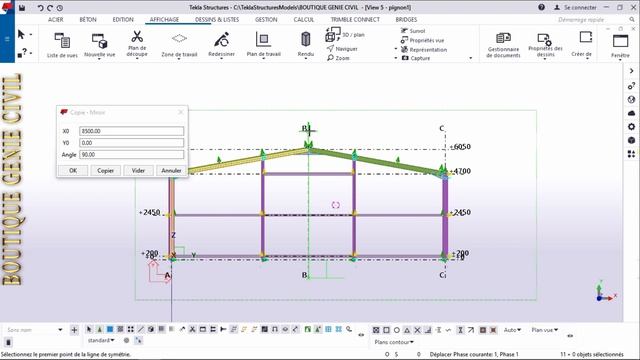Click Annuler in the mirror dialog

[x=171, y=171]
